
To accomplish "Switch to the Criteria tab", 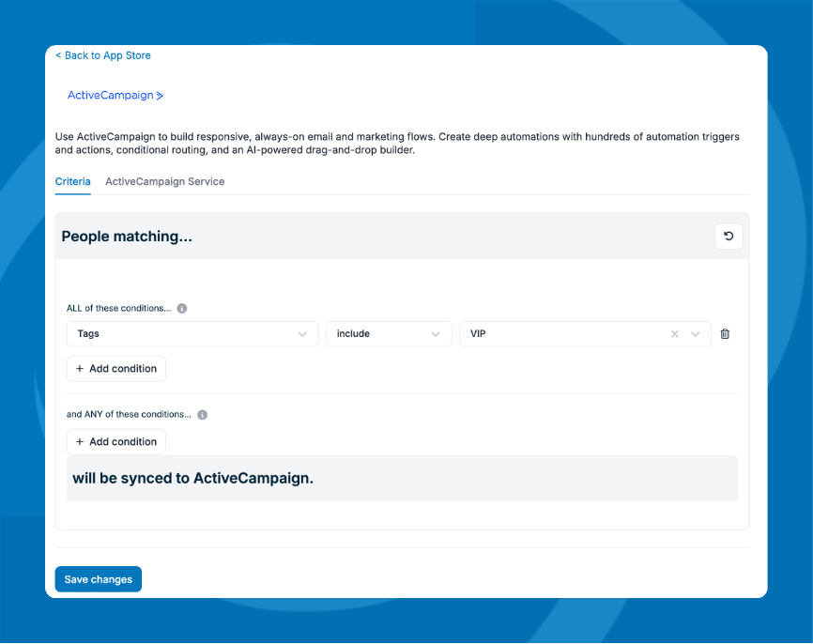I will [72, 181].
